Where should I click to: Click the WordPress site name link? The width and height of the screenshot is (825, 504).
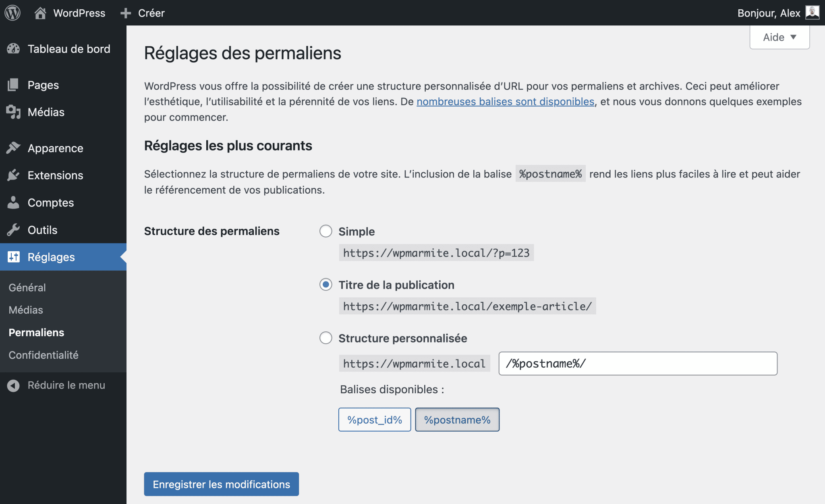click(x=79, y=13)
